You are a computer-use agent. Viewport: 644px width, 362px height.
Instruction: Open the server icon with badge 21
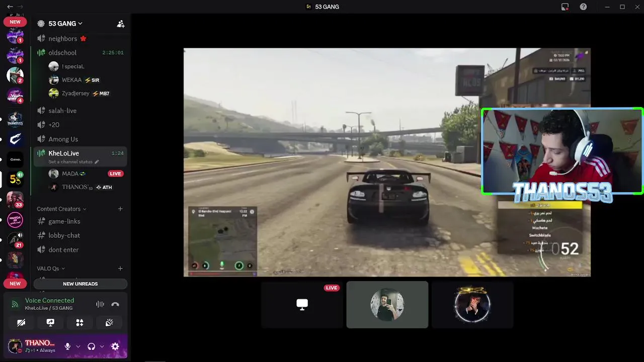click(15, 240)
